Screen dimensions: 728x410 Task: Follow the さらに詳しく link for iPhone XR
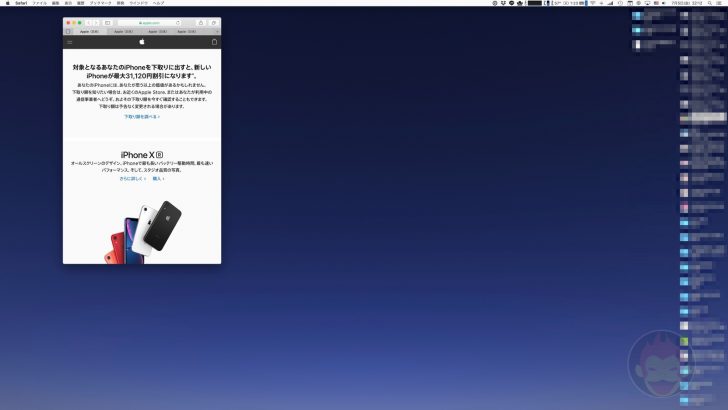pyautogui.click(x=133, y=178)
